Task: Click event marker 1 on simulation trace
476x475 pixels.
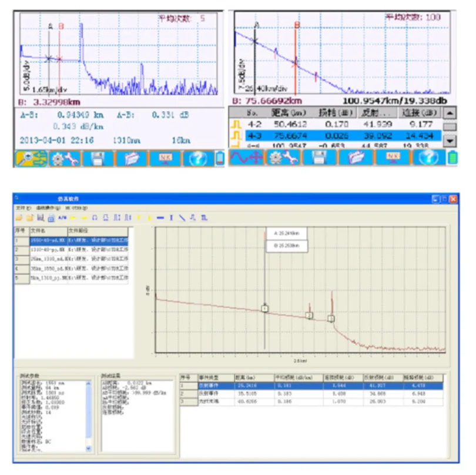Action: tap(264, 309)
